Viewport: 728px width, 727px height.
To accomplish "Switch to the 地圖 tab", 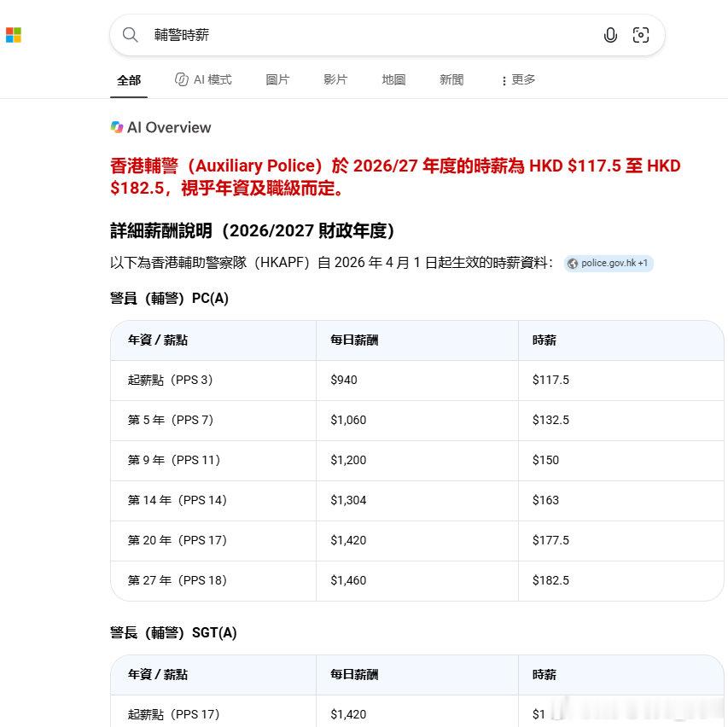I will point(393,79).
